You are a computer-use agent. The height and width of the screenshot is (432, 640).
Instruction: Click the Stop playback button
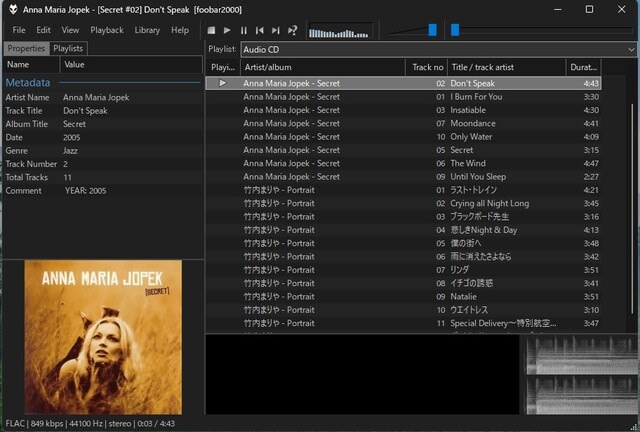pyautogui.click(x=211, y=30)
